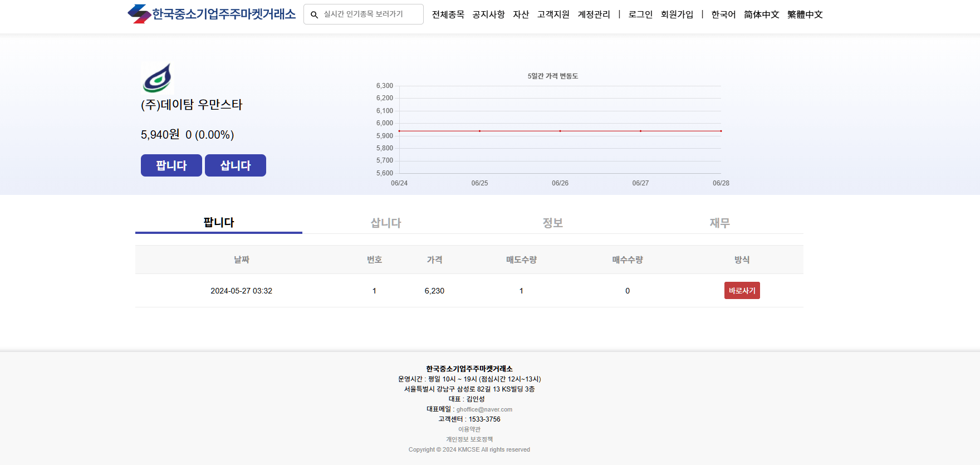The image size is (980, 465).
Task: Click the 로그인 link
Action: [x=640, y=14]
